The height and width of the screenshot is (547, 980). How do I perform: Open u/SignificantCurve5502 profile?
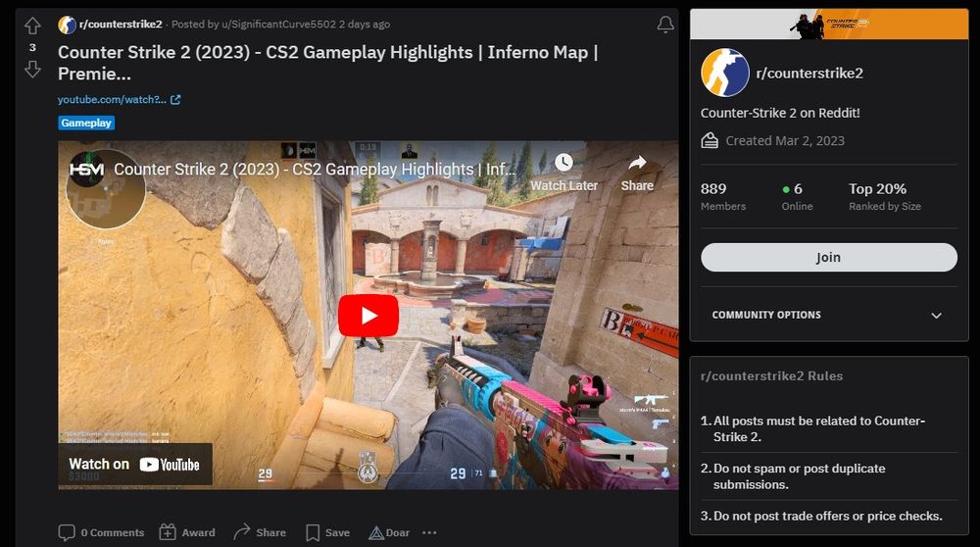pyautogui.click(x=278, y=25)
